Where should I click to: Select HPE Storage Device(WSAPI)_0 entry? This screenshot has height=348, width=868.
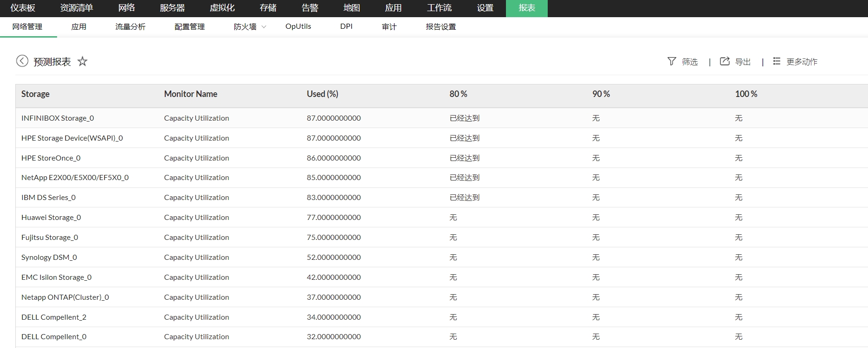point(72,138)
